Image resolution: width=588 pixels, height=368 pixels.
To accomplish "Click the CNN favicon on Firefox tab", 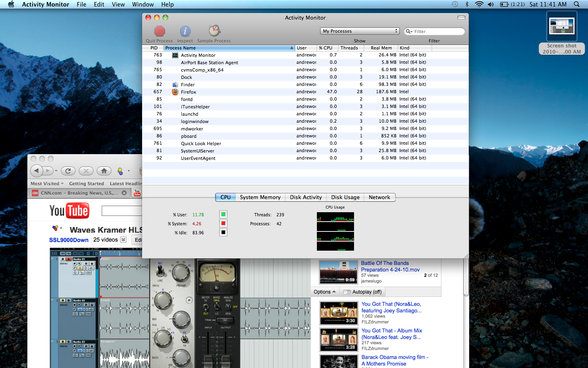I will pyautogui.click(x=35, y=193).
